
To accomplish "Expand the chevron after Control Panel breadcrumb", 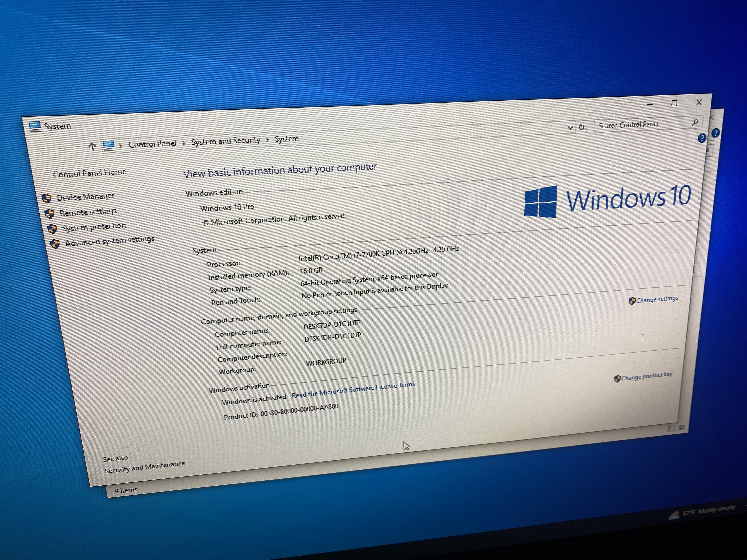I will click(184, 143).
